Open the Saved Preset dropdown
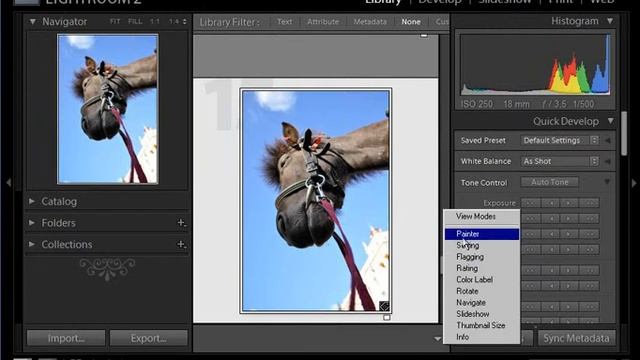 coord(560,140)
